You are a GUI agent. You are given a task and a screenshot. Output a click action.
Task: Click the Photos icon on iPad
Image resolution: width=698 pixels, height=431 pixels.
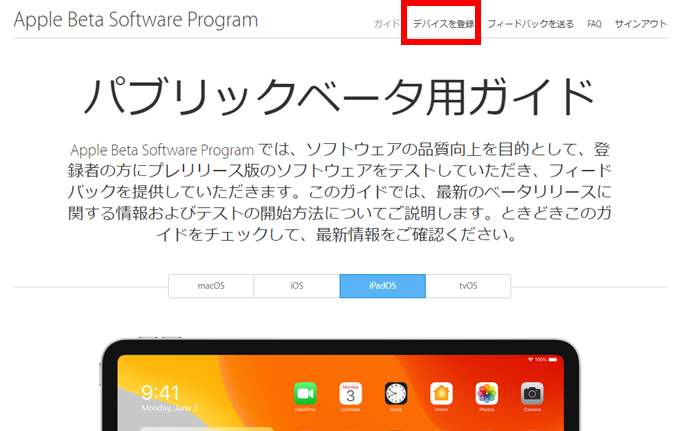487,394
